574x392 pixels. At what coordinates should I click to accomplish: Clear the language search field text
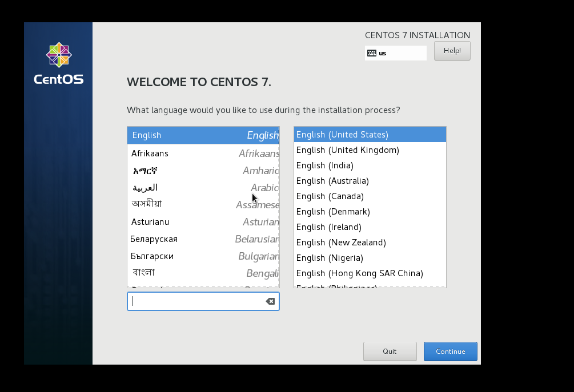click(x=270, y=301)
